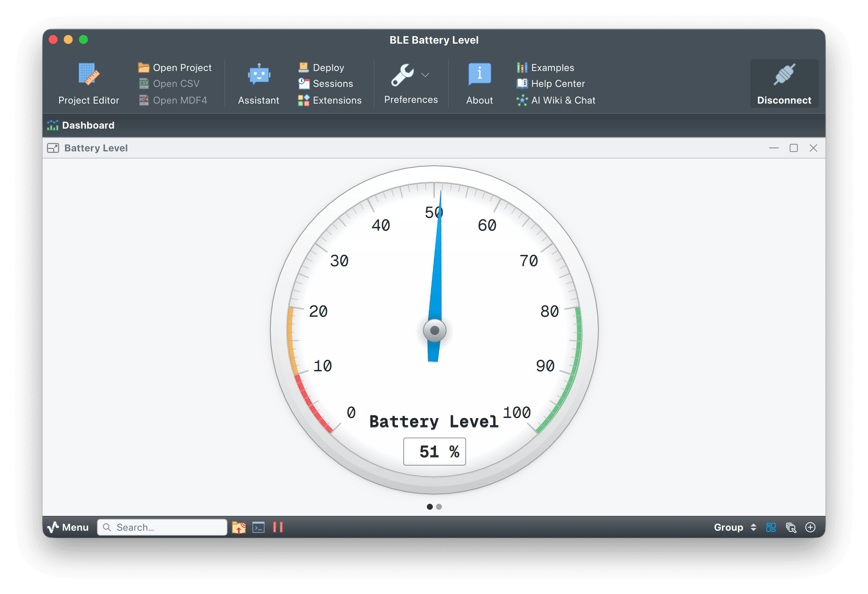Click the Sessions label
Viewport: 868px width, 594px height.
[333, 83]
